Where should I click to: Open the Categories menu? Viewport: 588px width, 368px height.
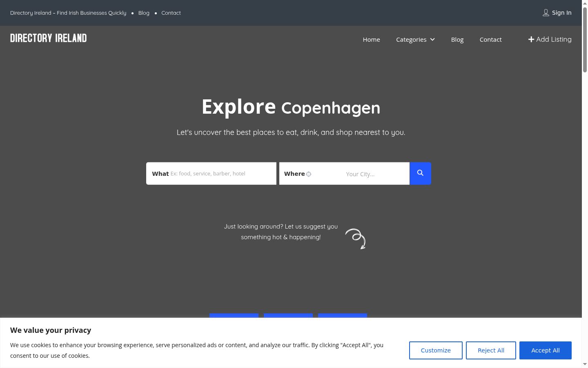click(415, 39)
